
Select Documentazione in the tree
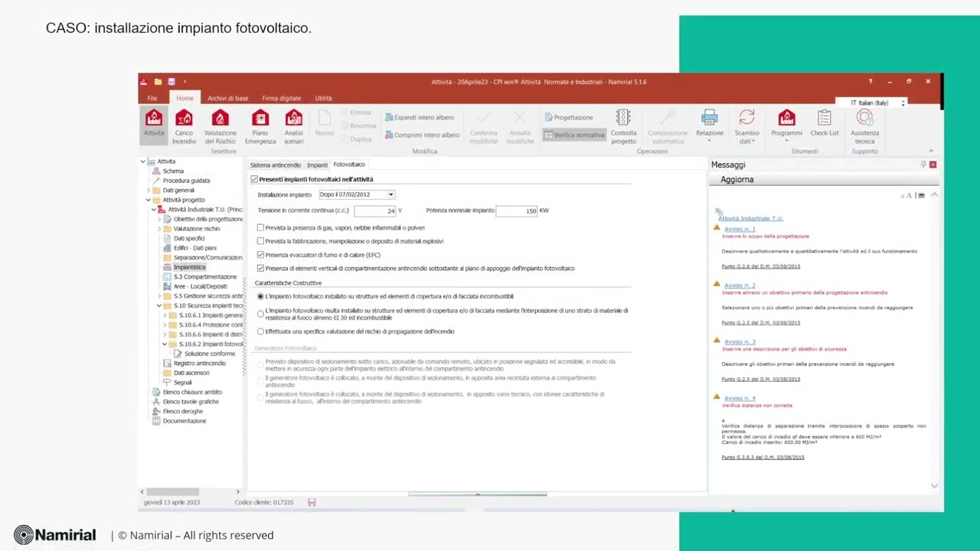click(x=184, y=421)
